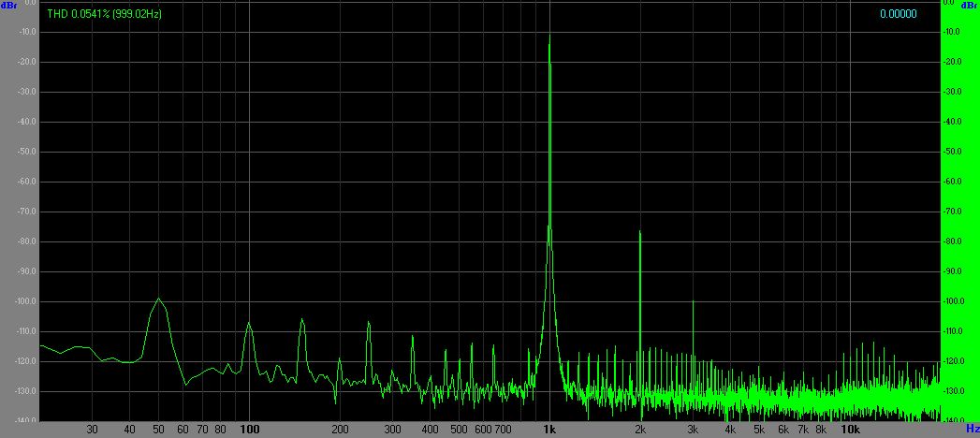The width and height of the screenshot is (980, 438).
Task: Click -70.0 on the green dBr scale
Action: coord(953,212)
